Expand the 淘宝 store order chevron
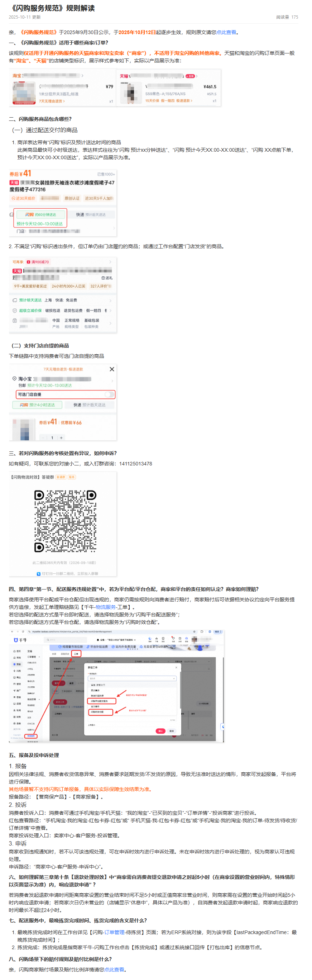Screen dimensions: 312x980 (82, 76)
